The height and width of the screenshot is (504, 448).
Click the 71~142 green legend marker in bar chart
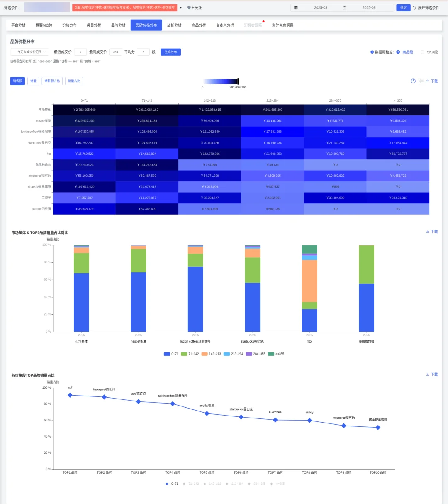[184, 354]
